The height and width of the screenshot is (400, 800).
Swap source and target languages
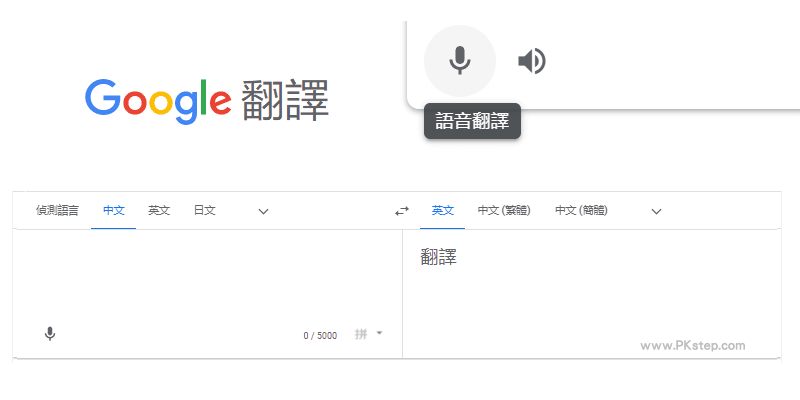point(402,211)
